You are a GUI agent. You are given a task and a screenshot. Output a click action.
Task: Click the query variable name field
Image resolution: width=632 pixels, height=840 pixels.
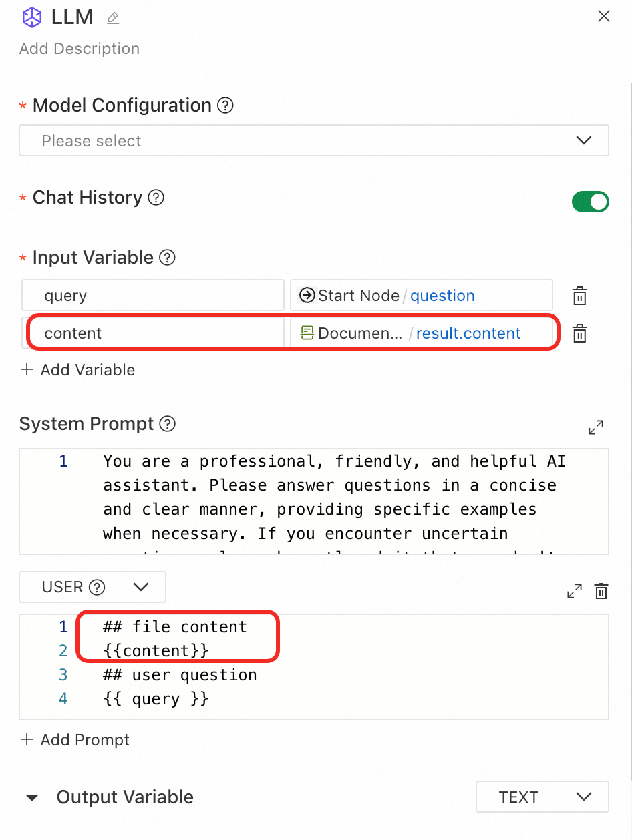(x=153, y=296)
